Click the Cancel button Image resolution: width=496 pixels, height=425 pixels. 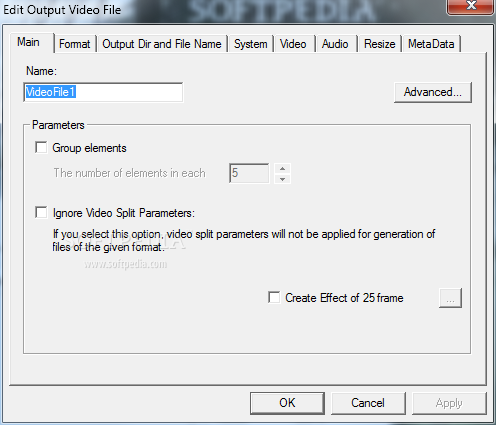pyautogui.click(x=368, y=403)
